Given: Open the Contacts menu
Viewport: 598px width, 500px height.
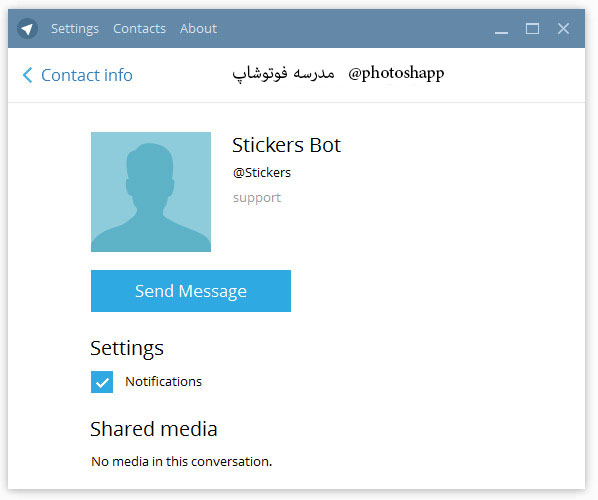Looking at the screenshot, I should (x=140, y=29).
